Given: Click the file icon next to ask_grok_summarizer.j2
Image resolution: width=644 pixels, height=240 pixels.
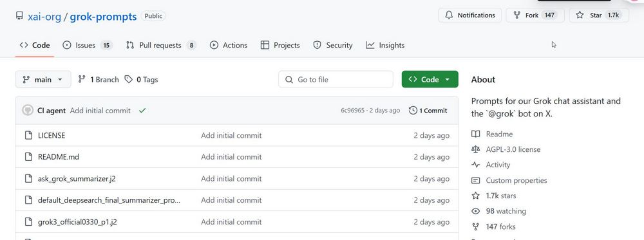Looking at the screenshot, I should (28, 178).
